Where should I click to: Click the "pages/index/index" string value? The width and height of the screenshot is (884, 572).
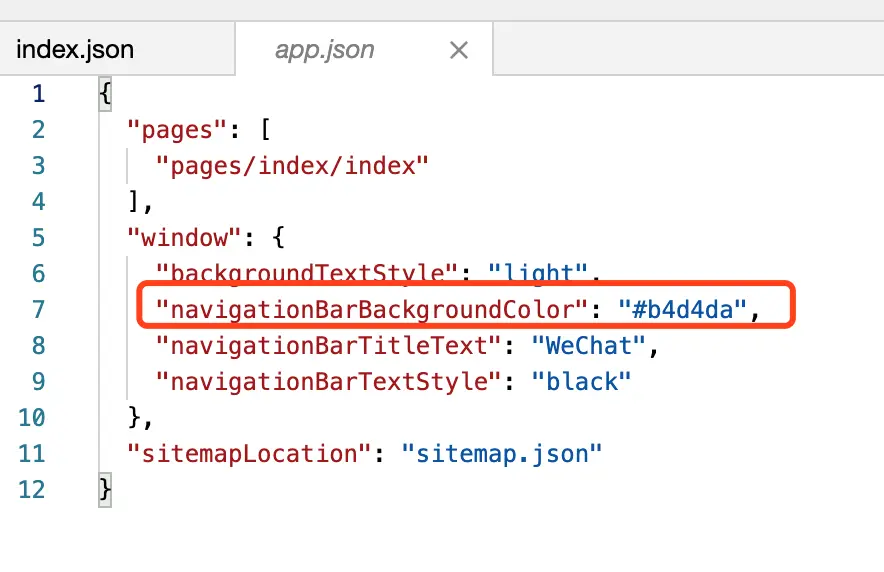(x=292, y=166)
